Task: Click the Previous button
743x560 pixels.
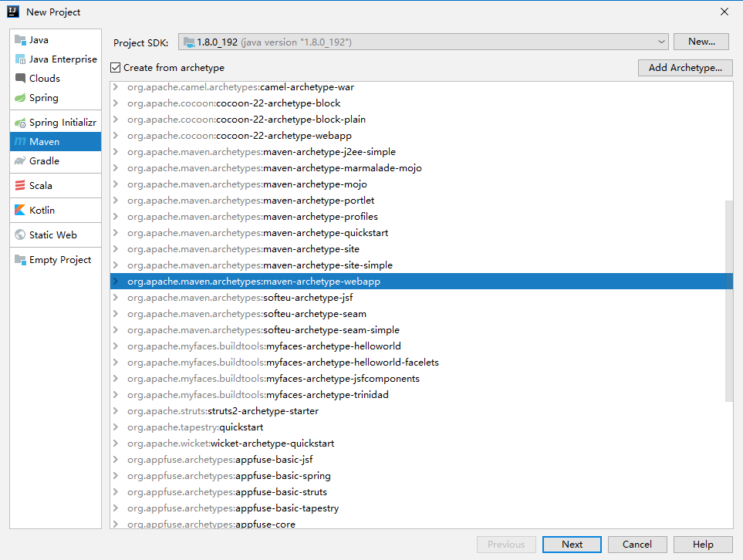Action: point(506,545)
